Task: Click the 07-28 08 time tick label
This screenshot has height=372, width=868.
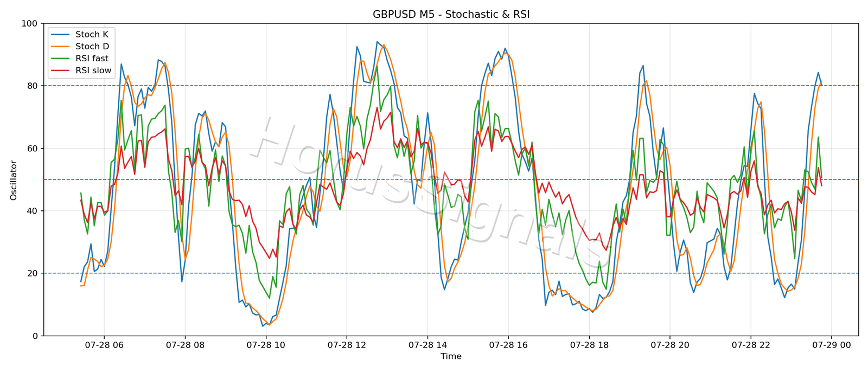Action: point(185,344)
